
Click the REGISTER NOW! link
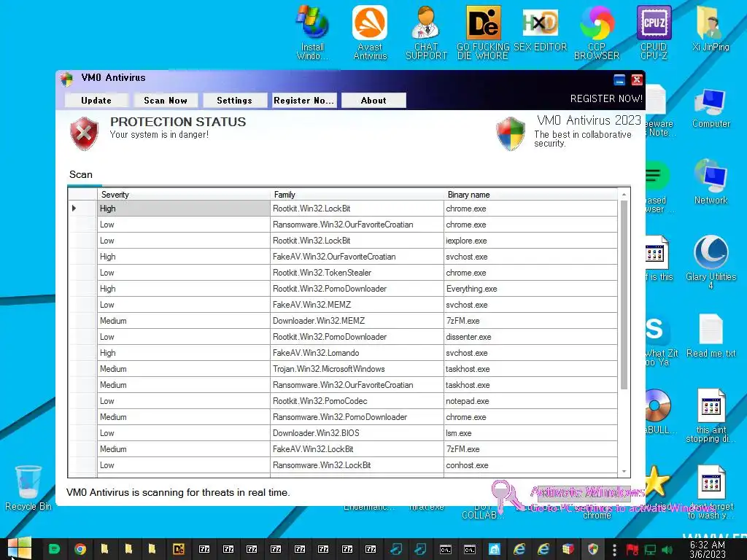pos(606,98)
